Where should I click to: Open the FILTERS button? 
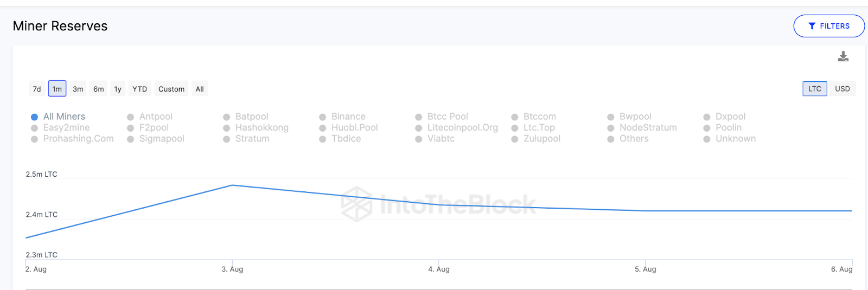(x=828, y=26)
